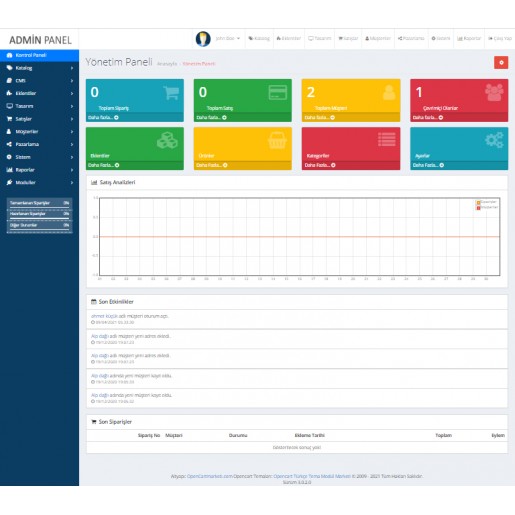515x515 pixels.
Task: Click the clock icon under ahmet küçük activity
Action: click(93, 322)
